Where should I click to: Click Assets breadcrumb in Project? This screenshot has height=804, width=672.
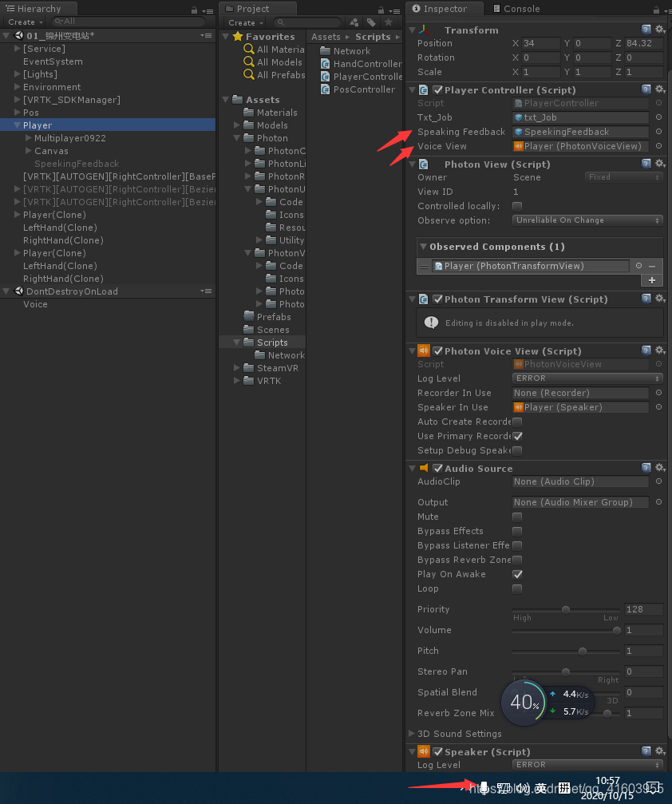326,37
